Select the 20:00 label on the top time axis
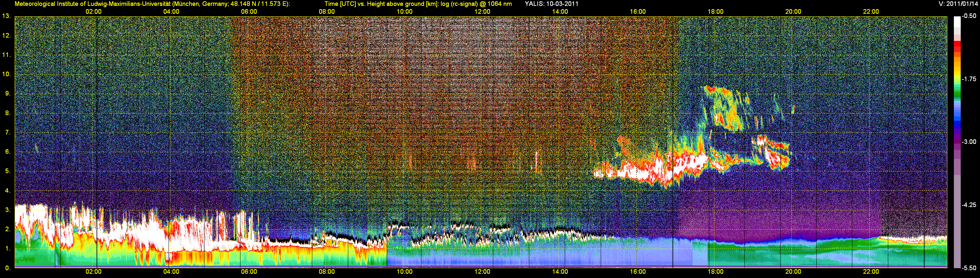The image size is (980, 278). point(793,12)
